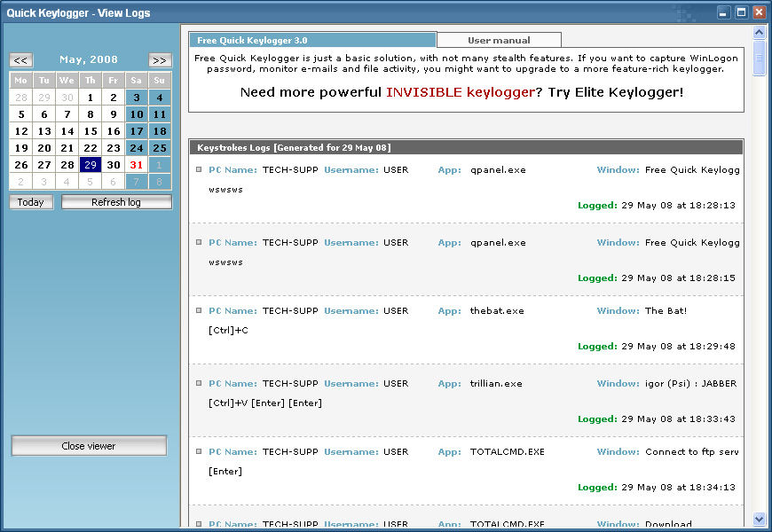Click the Today button
The width and height of the screenshot is (772, 532).
tap(31, 202)
